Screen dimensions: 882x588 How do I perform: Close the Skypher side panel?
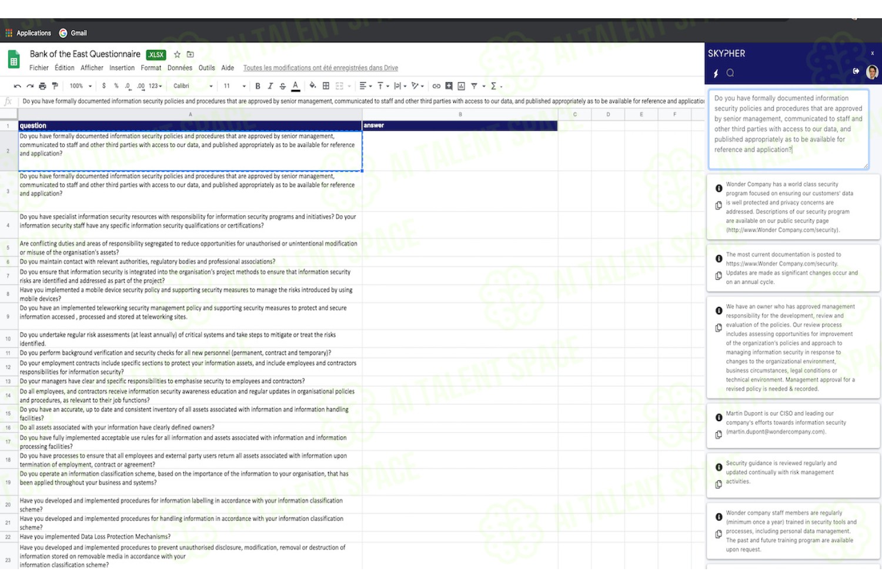(872, 53)
